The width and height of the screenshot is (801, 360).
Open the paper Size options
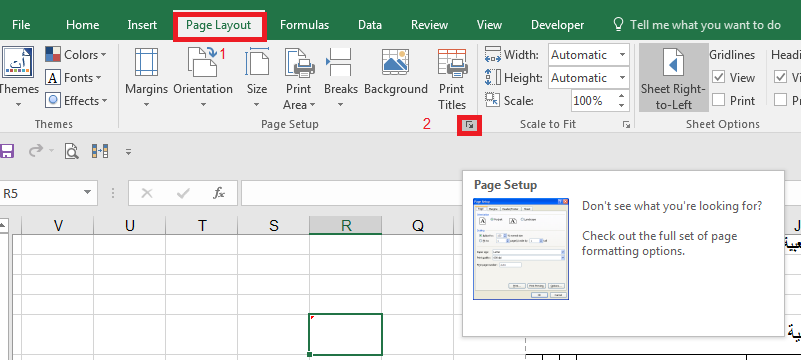[257, 78]
